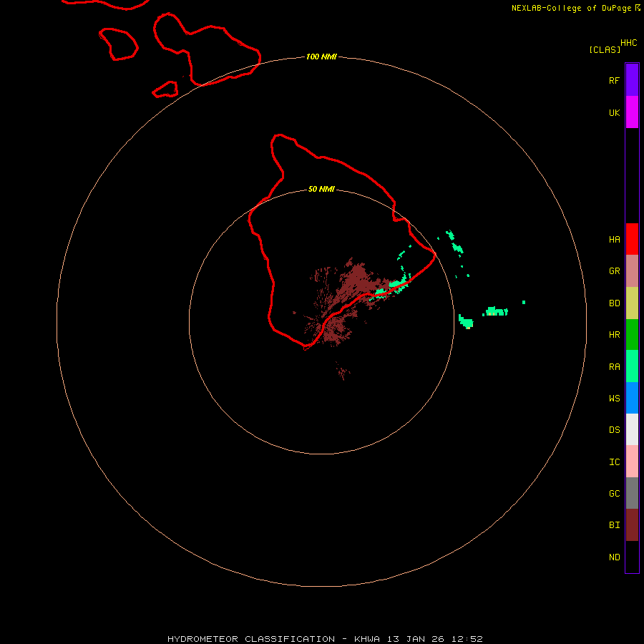Click the "KHWA" radar site identifier
The image size is (644, 644).
point(367,639)
